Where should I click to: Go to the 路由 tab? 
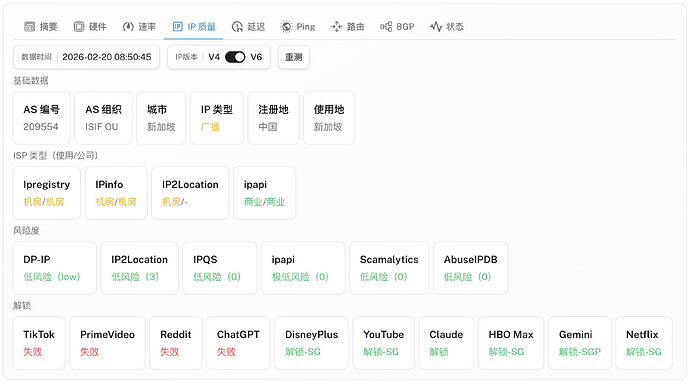click(348, 27)
